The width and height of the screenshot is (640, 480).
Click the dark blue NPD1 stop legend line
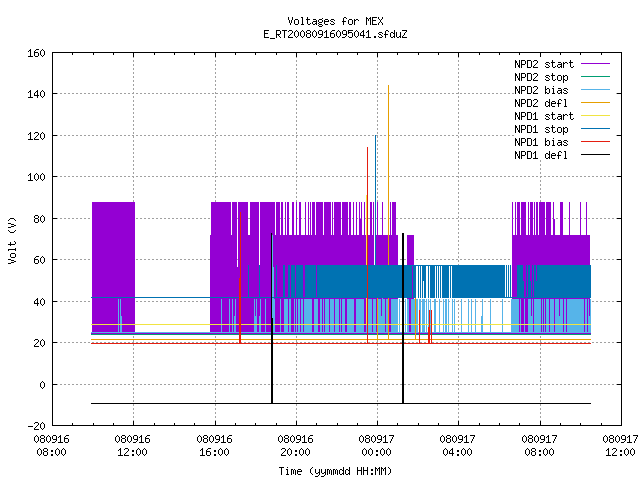coord(596,129)
